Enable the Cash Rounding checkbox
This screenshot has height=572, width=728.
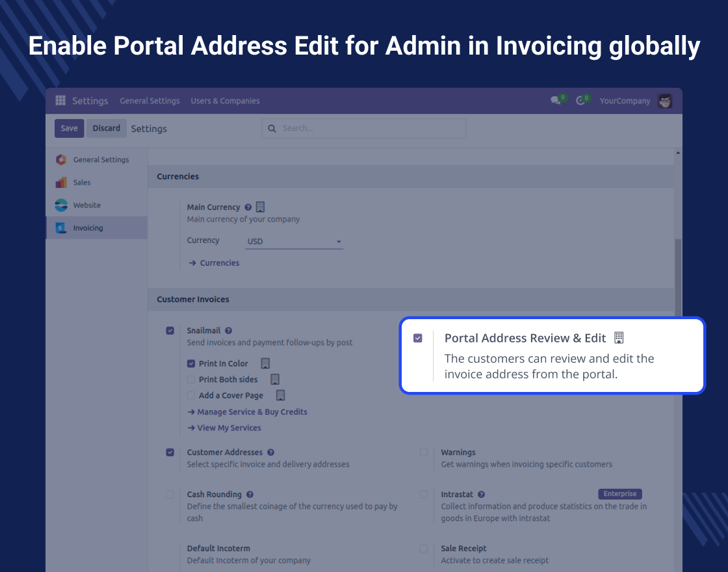click(x=170, y=495)
